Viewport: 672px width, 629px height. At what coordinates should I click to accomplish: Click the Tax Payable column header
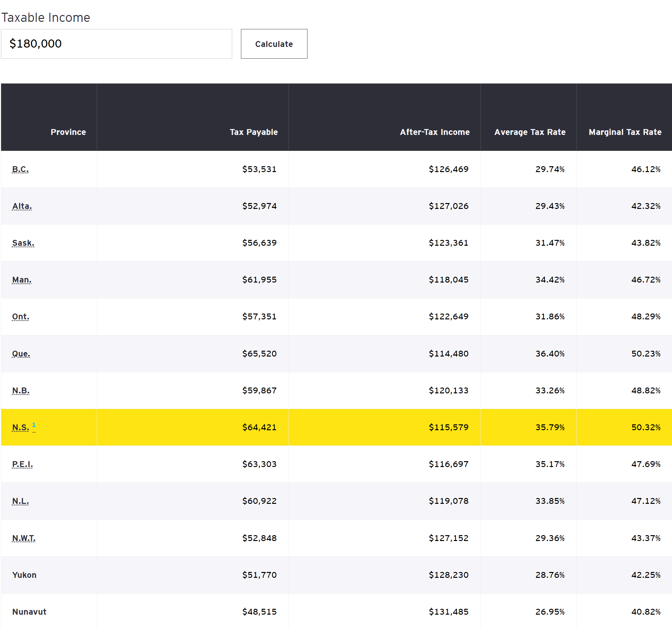pyautogui.click(x=254, y=132)
